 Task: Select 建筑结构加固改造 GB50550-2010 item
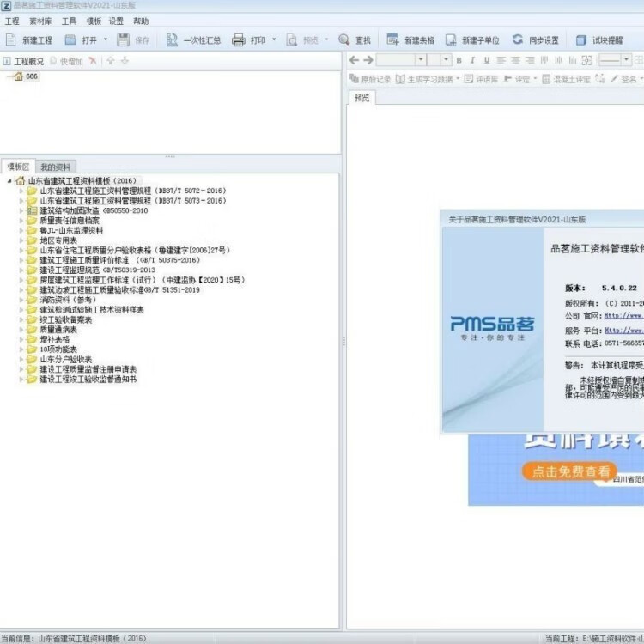coord(94,210)
